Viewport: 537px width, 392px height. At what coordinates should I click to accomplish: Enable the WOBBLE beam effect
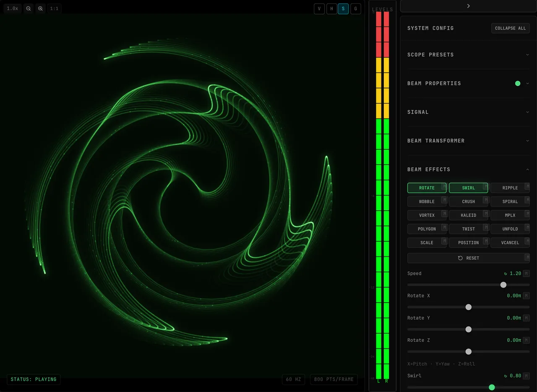427,202
